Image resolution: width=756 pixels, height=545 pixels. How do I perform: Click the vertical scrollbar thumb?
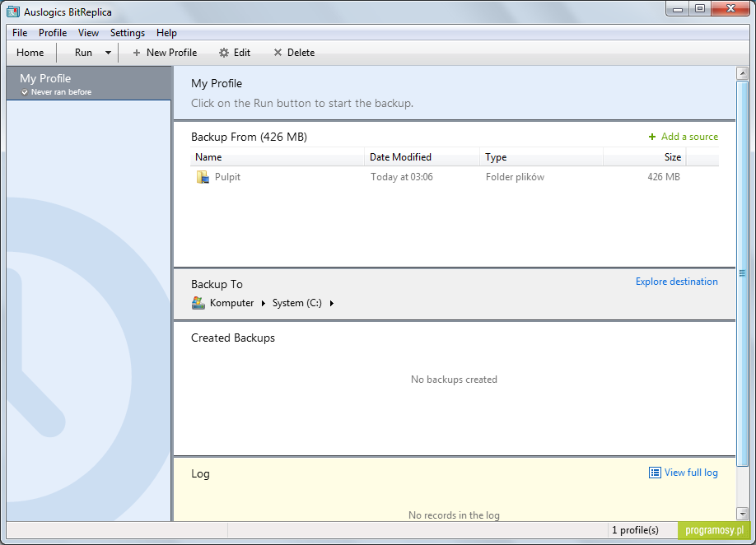(x=743, y=273)
